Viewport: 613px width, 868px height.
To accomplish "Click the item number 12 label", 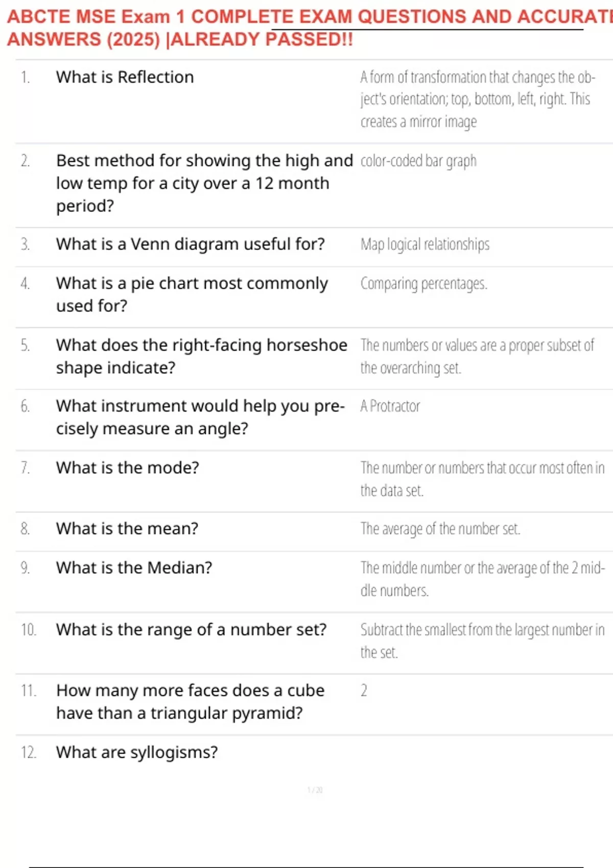I will (29, 752).
